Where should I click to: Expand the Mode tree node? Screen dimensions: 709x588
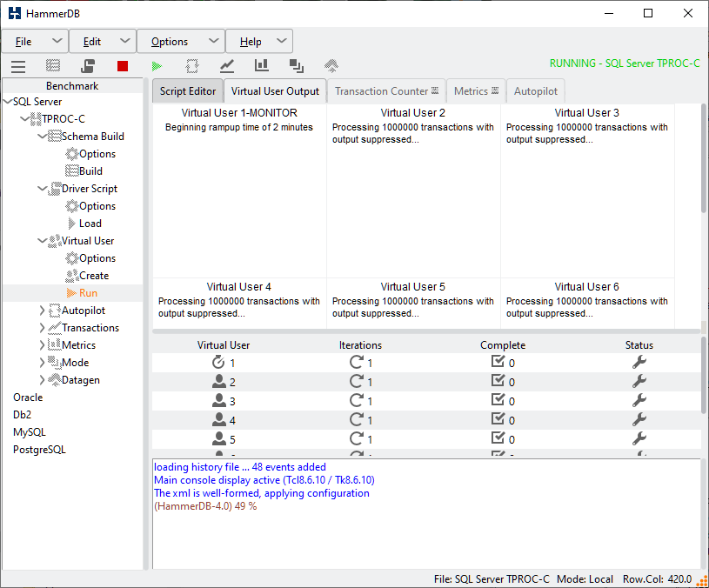(x=42, y=363)
